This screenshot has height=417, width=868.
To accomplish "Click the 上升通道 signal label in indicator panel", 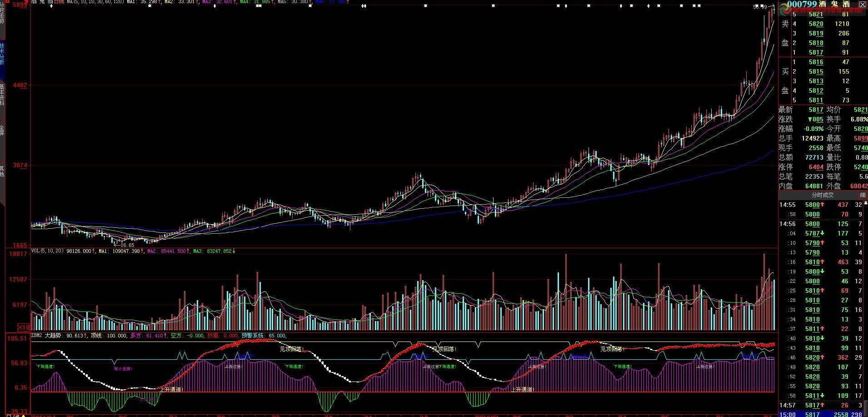I will pyautogui.click(x=171, y=389).
